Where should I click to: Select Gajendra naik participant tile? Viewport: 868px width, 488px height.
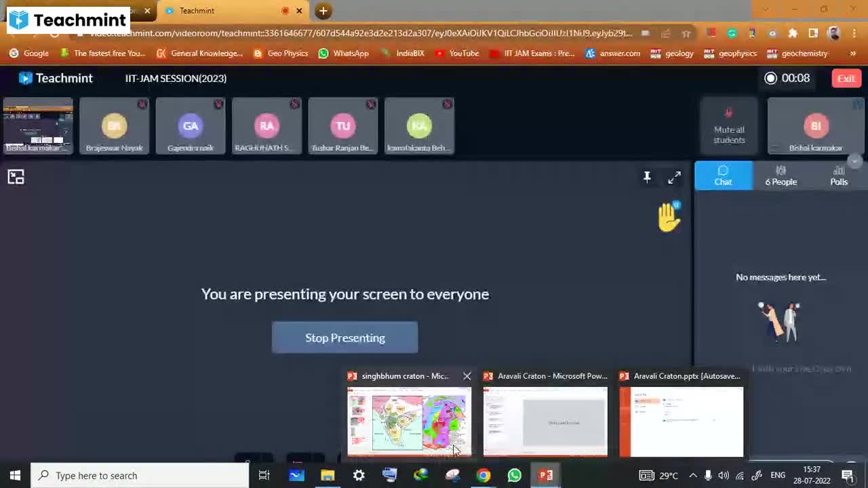(191, 126)
